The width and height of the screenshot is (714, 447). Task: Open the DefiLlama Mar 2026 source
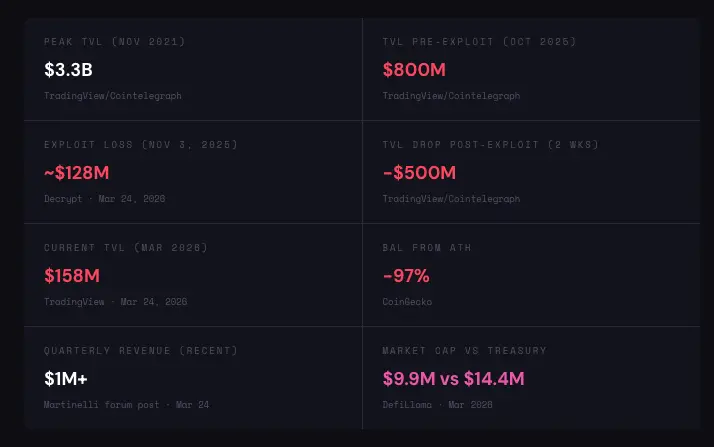click(x=437, y=404)
